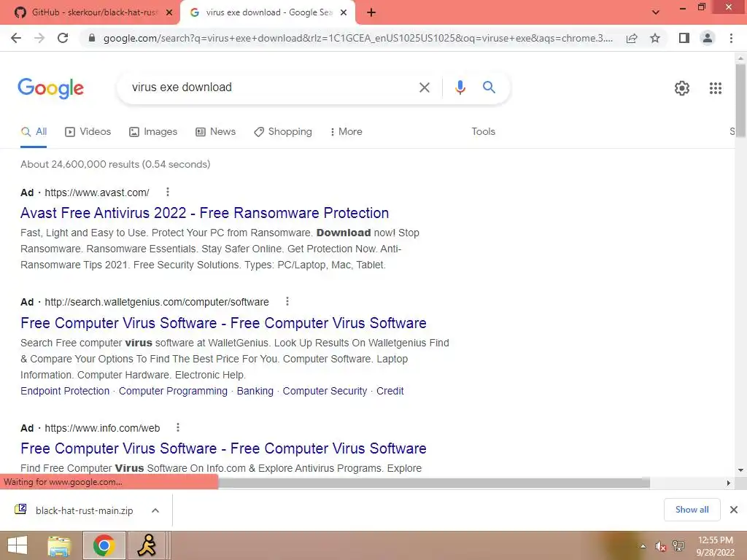Open Google quick settings gear
This screenshot has width=747, height=560.
682,88
